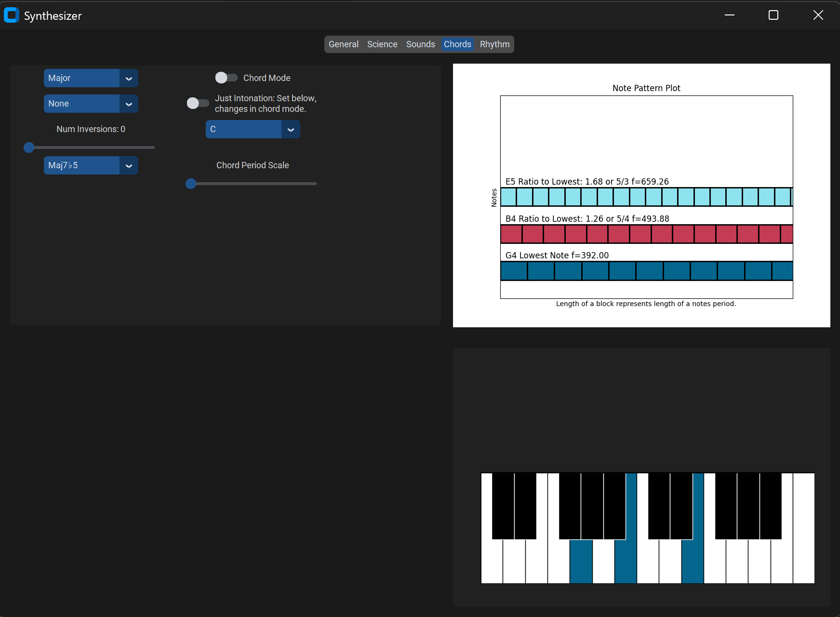Minimize the Synthesizer window
Image resolution: width=840 pixels, height=617 pixels.
coord(729,15)
